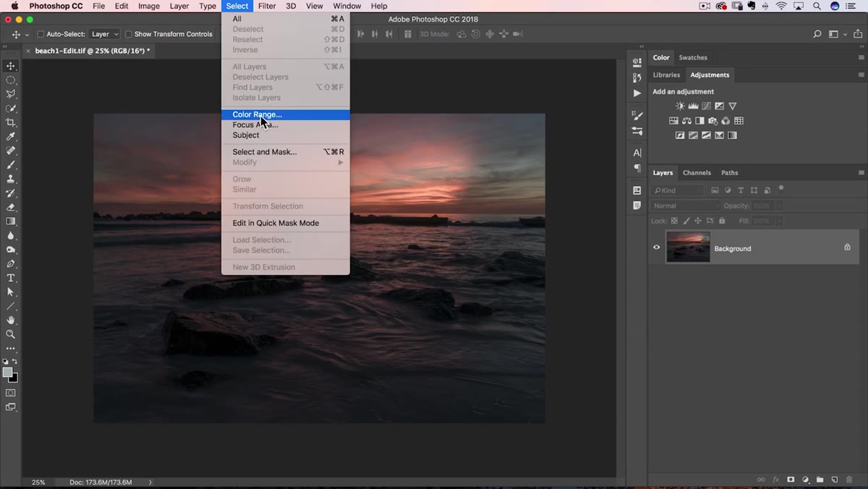Toggle Quick Mask mode icon in toolbar
The image size is (868, 489).
[11, 393]
